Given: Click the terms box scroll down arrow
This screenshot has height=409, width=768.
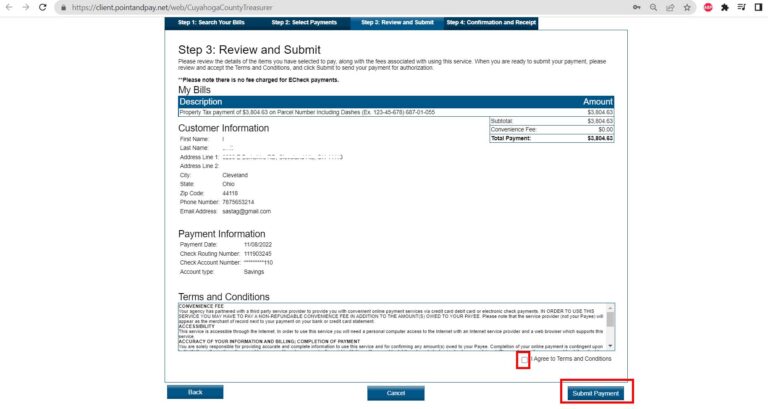Looking at the screenshot, I should (610, 346).
